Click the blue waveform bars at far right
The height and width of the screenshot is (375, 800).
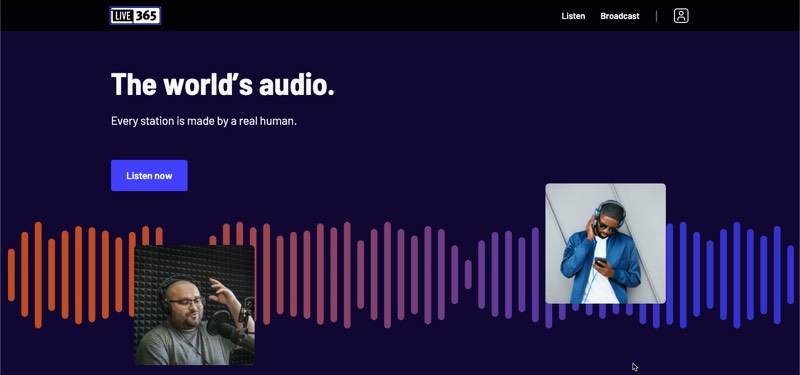(730, 275)
